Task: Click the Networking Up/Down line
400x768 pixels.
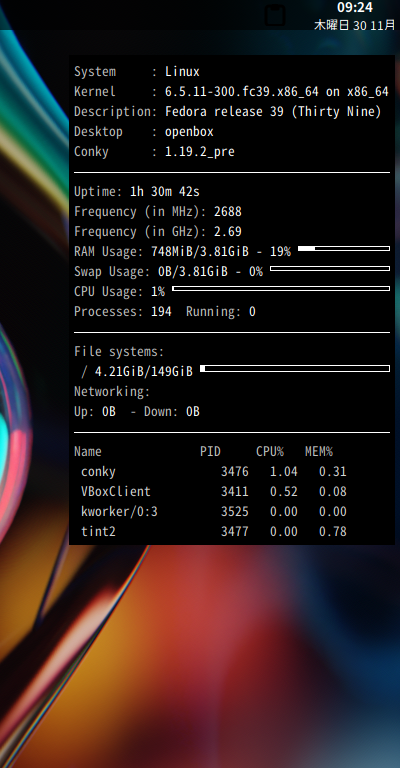Action: pos(137,411)
